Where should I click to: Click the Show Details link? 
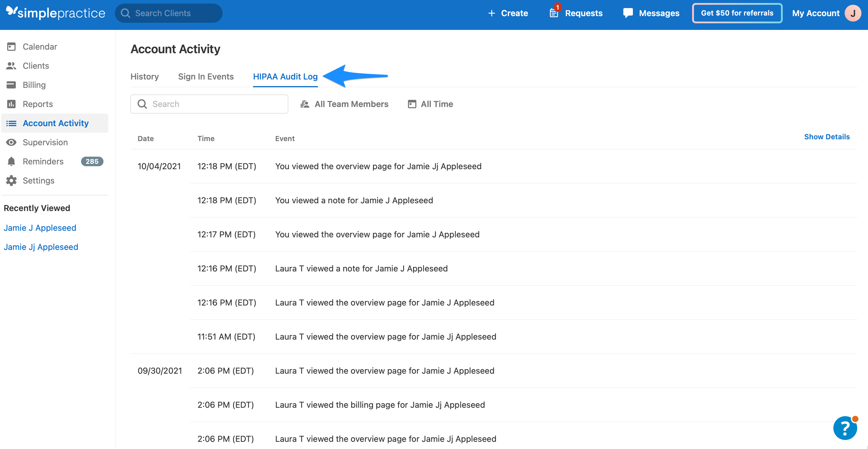(827, 137)
